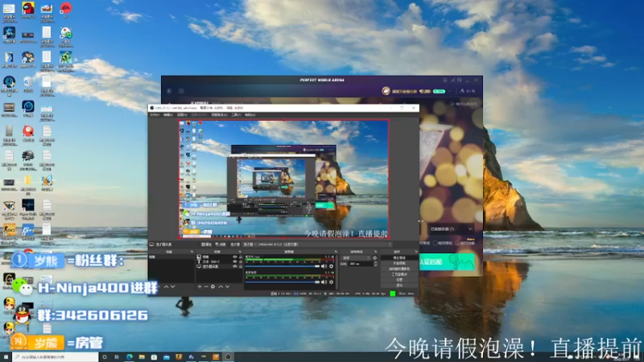Open EA desktop icon
Viewport: 644px width, 362px height.
(x=66, y=9)
